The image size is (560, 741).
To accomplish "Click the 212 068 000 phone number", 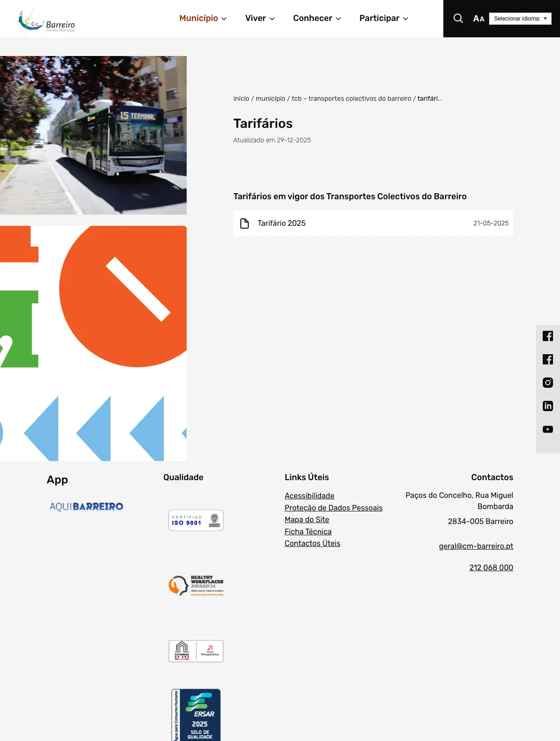I will click(x=491, y=567).
